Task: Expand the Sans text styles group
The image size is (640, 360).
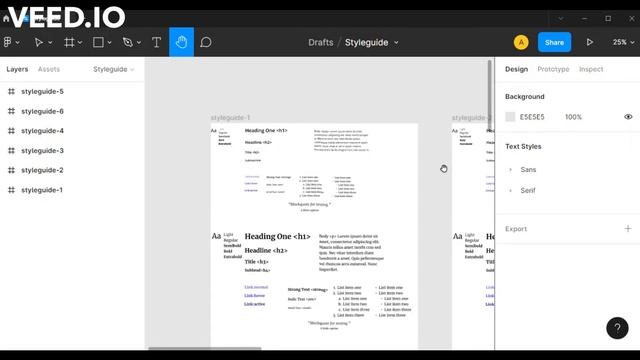Action: tap(510, 169)
